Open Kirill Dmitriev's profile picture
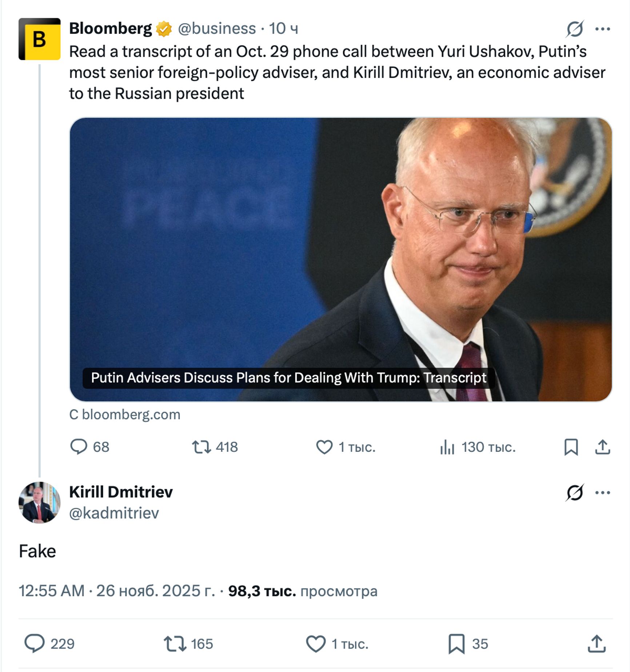 tap(39, 502)
